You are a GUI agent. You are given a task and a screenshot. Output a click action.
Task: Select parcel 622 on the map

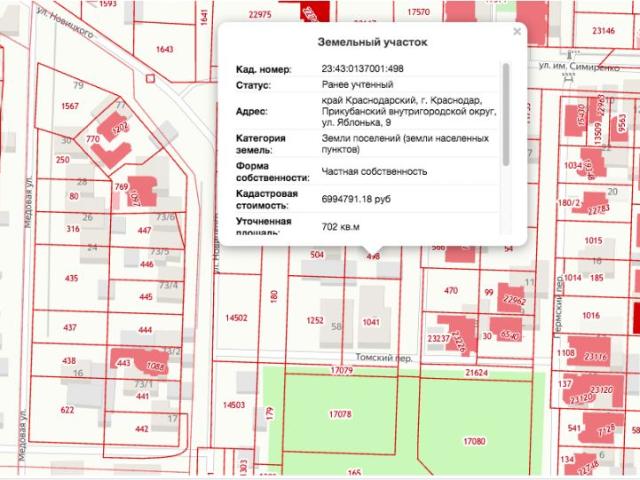[67, 409]
